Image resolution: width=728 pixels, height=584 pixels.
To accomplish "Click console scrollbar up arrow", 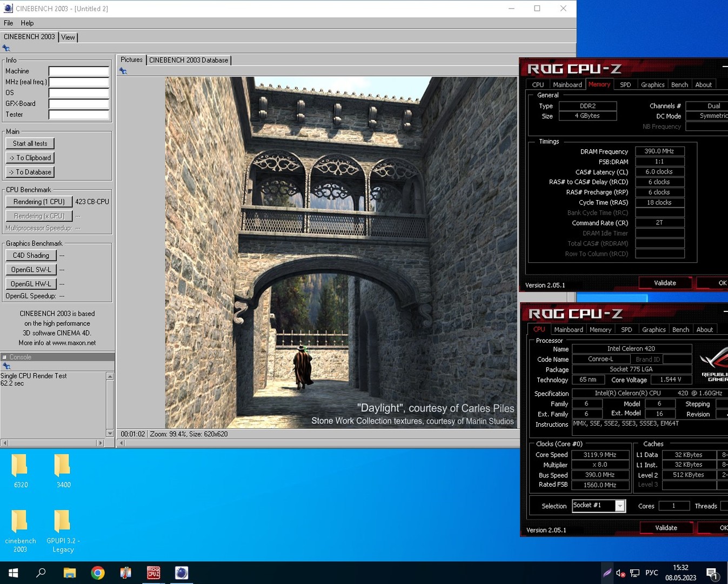I will click(x=110, y=376).
